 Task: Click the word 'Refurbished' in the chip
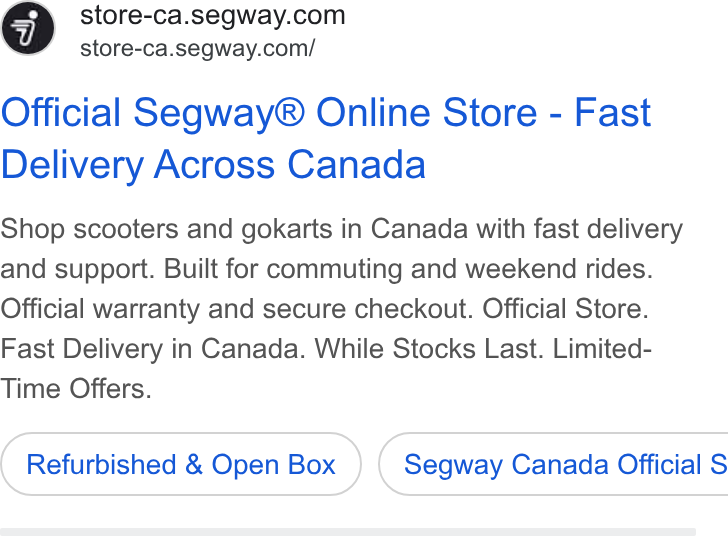[x=101, y=464]
